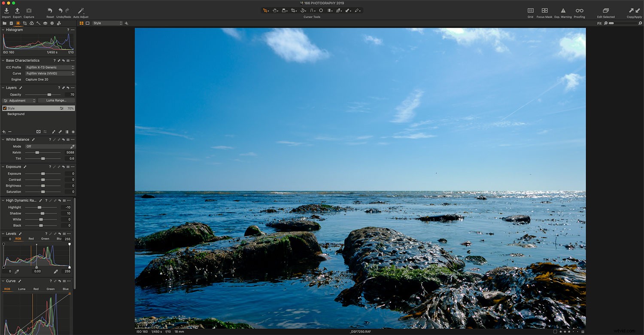Viewport: 644px width, 335px height.
Task: Select the Crop cursor tool
Action: tap(293, 10)
